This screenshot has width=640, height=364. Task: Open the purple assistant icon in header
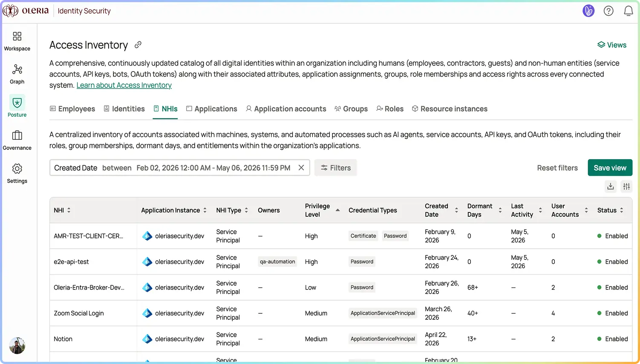point(588,11)
